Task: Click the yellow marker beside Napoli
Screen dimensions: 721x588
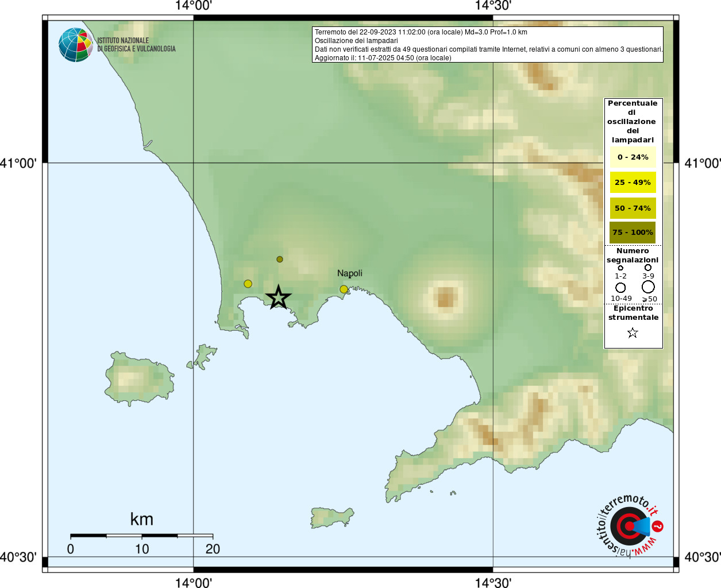Action: 344,289
